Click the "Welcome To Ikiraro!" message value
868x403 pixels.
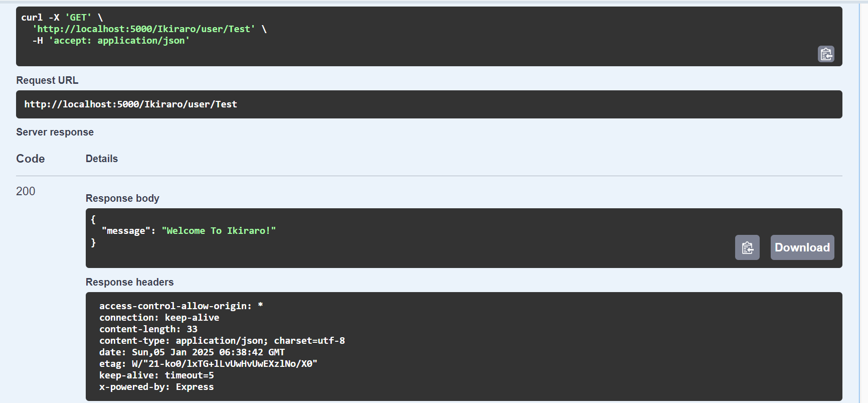[219, 231]
